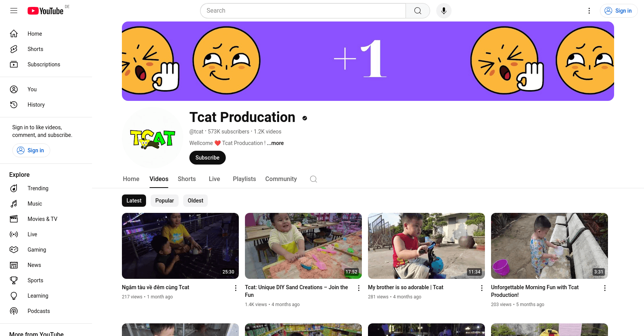Go to Gaming in the sidebar
Viewport: 644px width, 336px height.
[36, 250]
